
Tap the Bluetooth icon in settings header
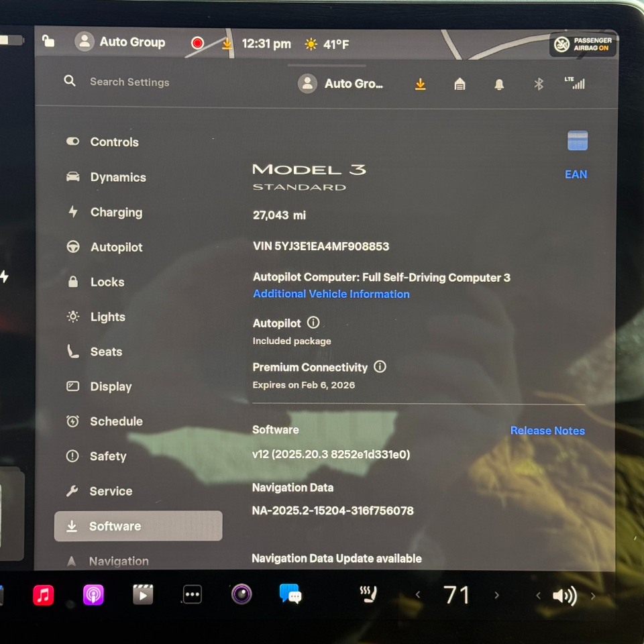pyautogui.click(x=538, y=84)
